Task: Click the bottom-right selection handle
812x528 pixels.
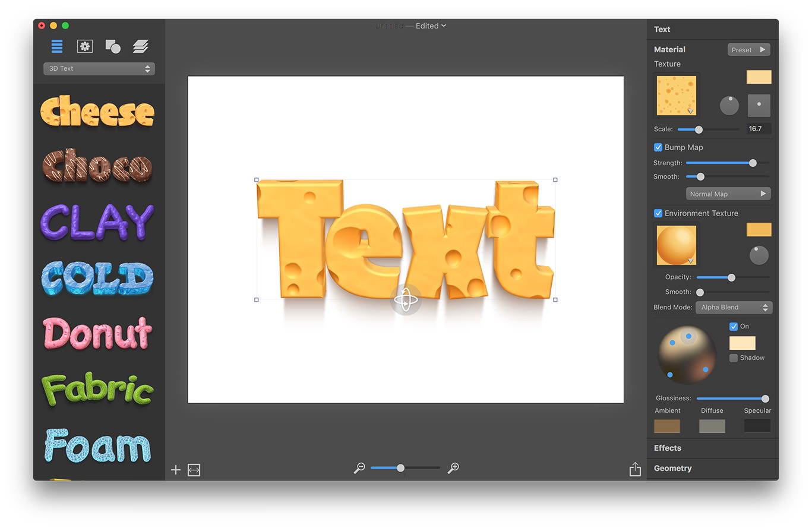Action: coord(555,300)
